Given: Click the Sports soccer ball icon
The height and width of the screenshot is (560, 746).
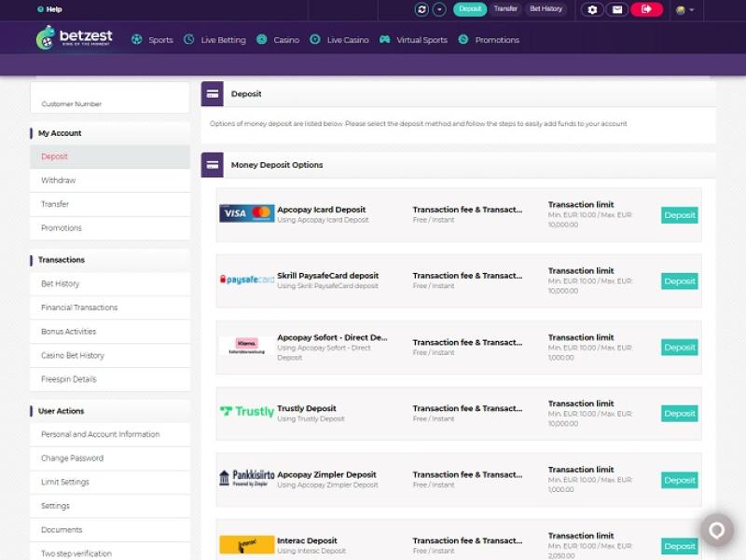Looking at the screenshot, I should tap(136, 39).
